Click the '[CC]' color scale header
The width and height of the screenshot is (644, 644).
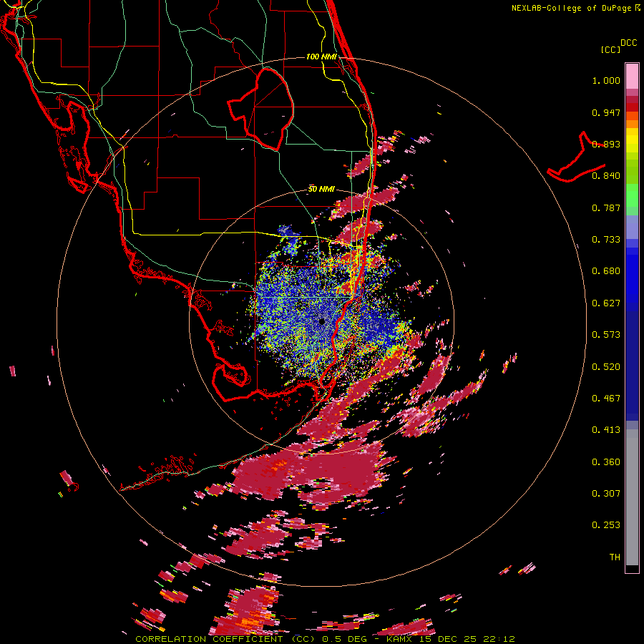[x=610, y=49]
